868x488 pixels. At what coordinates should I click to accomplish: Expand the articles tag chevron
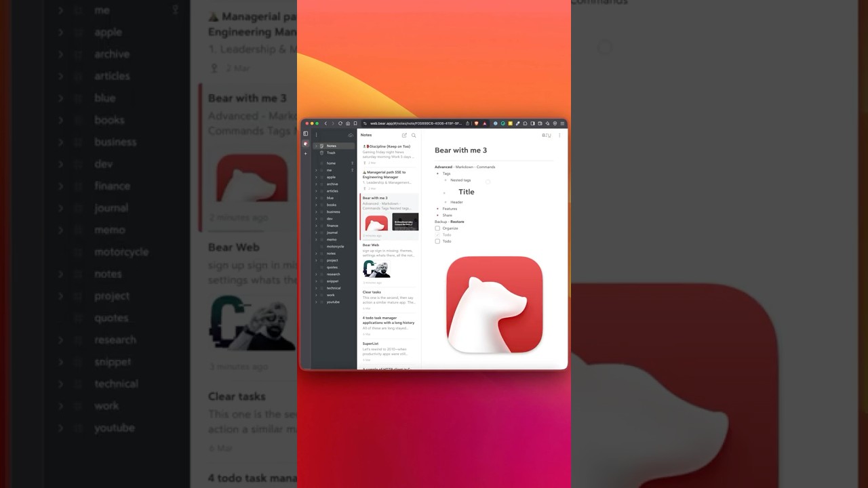tap(316, 191)
